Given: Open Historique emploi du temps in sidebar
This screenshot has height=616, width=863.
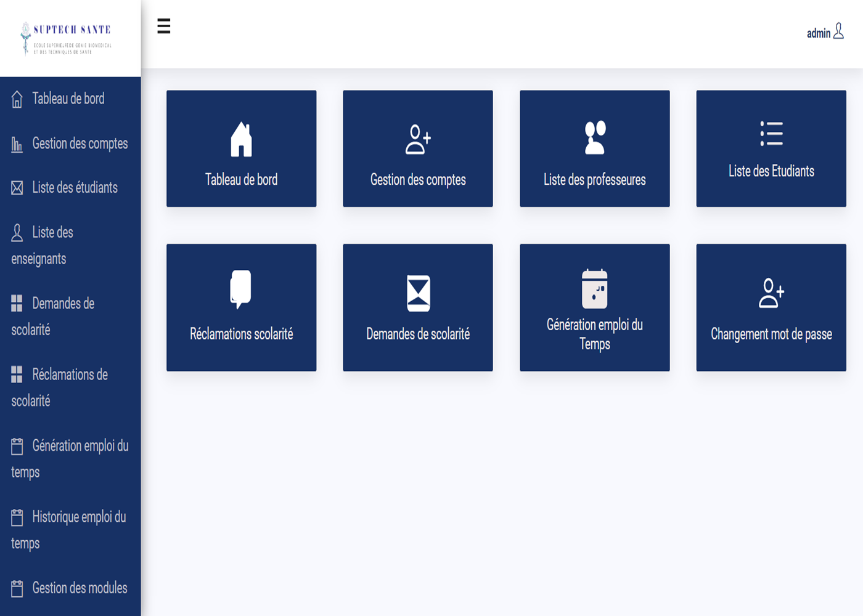Looking at the screenshot, I should point(79,517).
